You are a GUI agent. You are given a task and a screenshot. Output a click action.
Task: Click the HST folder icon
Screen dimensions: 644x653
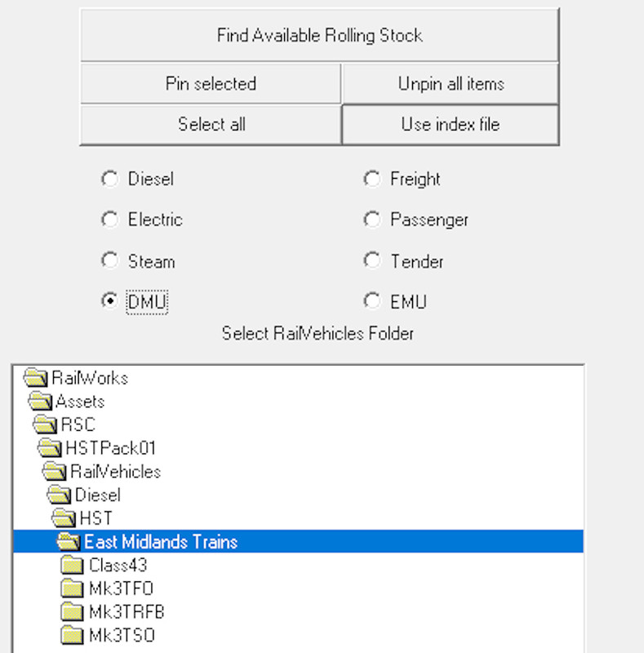pos(64,518)
